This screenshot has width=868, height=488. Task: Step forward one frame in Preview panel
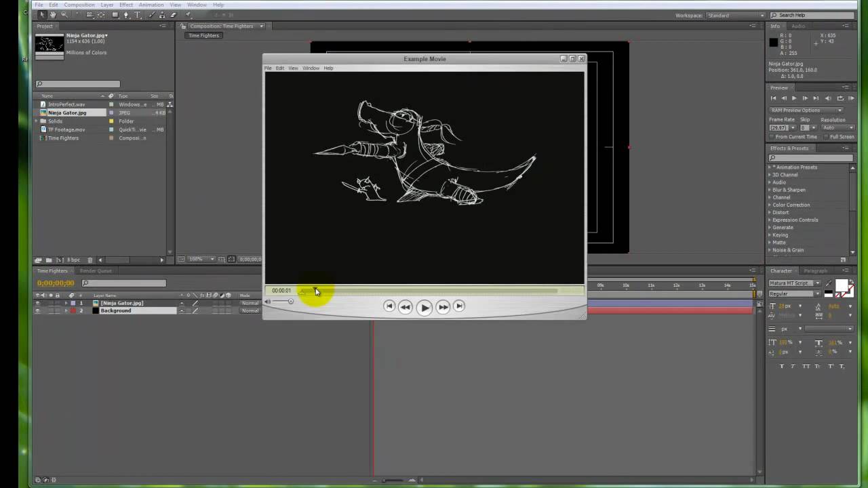(805, 98)
